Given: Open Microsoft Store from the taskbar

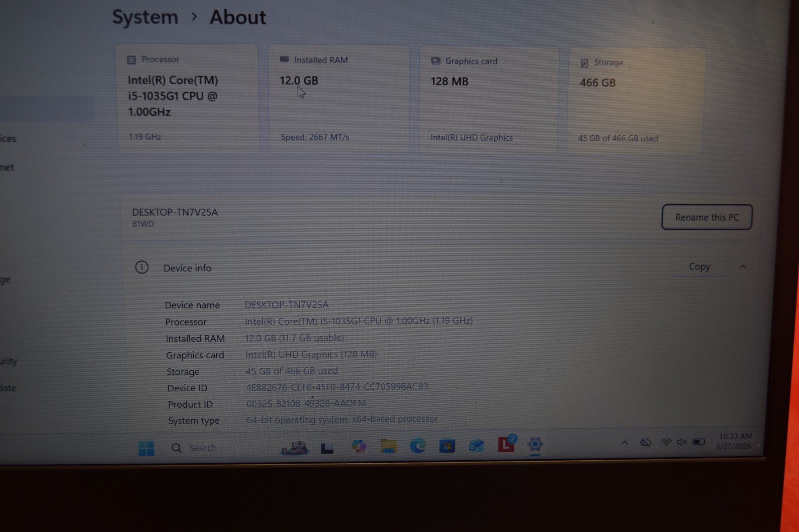Looking at the screenshot, I should tap(447, 445).
